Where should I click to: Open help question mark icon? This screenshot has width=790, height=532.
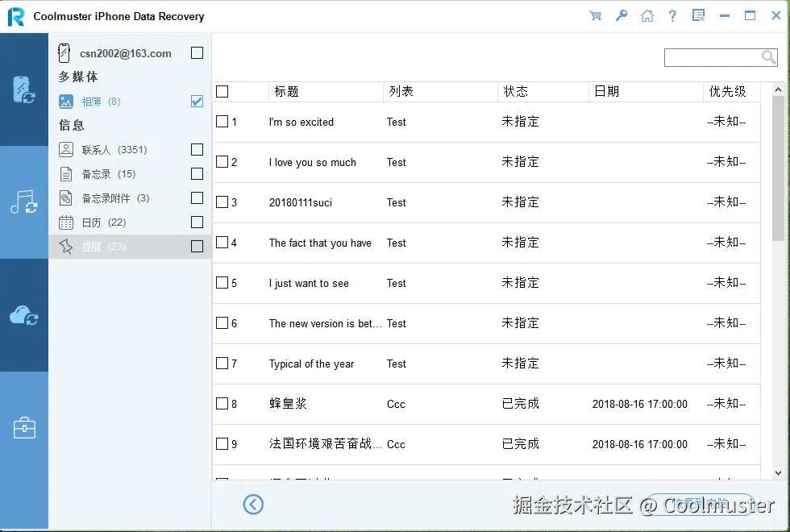672,15
